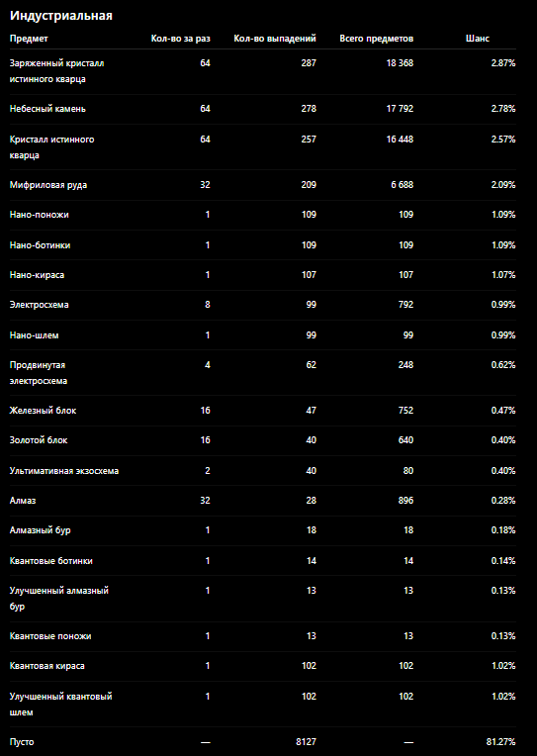Select the 'Алмазный бур' item name
The height and width of the screenshot is (756, 537).
coord(40,530)
